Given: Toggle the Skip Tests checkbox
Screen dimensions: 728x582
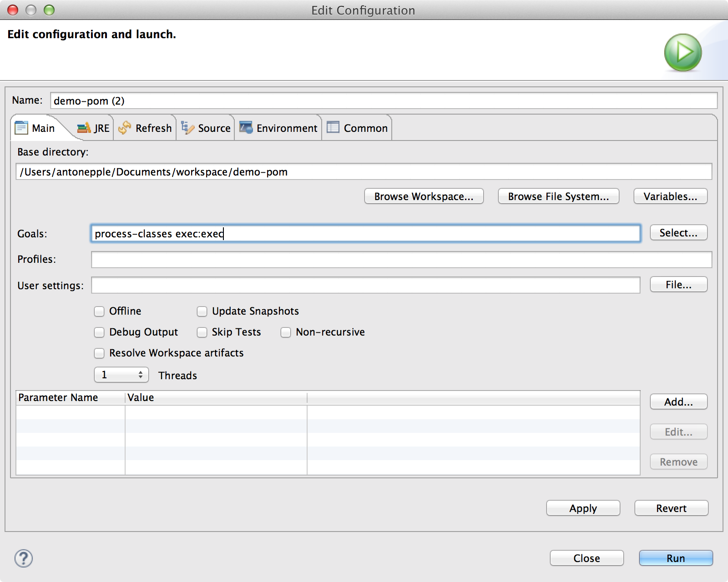Looking at the screenshot, I should pyautogui.click(x=202, y=332).
